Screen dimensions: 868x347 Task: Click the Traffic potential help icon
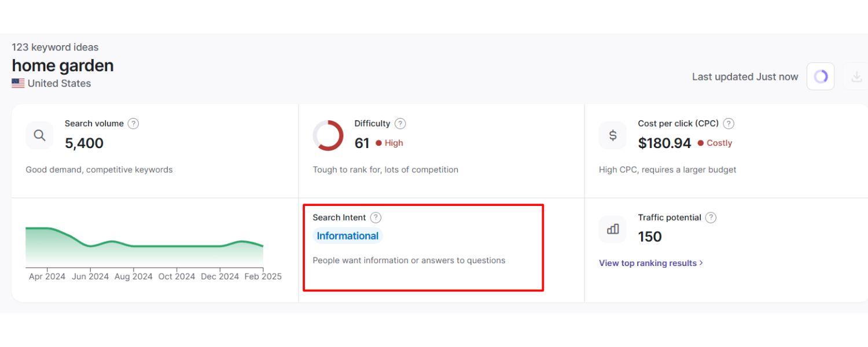coord(711,217)
